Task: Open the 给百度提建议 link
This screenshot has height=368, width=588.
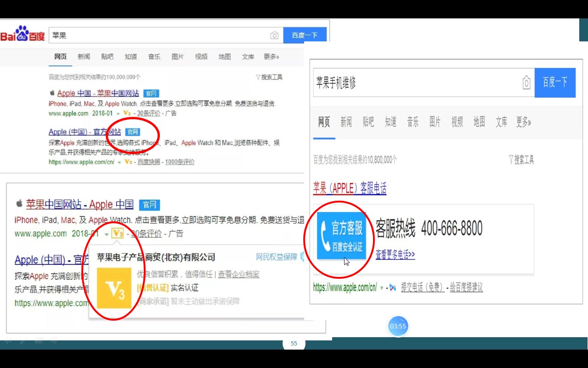Action: [x=466, y=288]
